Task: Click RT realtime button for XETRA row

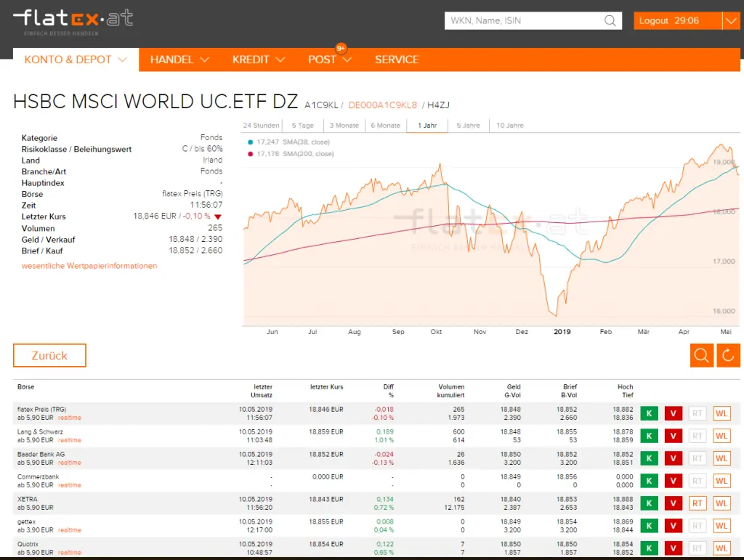Action: 697,503
